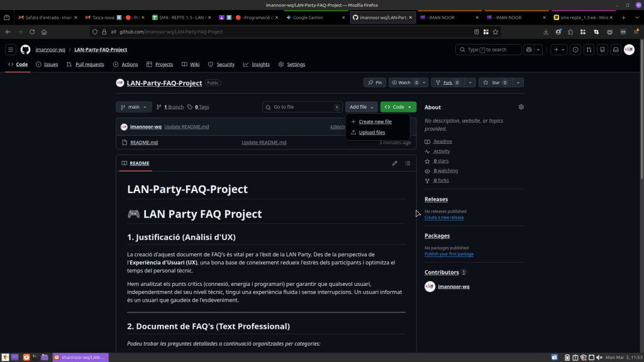Open the GitHub hamburger navigation menu
Screen dimensions: 644x362
point(11,50)
